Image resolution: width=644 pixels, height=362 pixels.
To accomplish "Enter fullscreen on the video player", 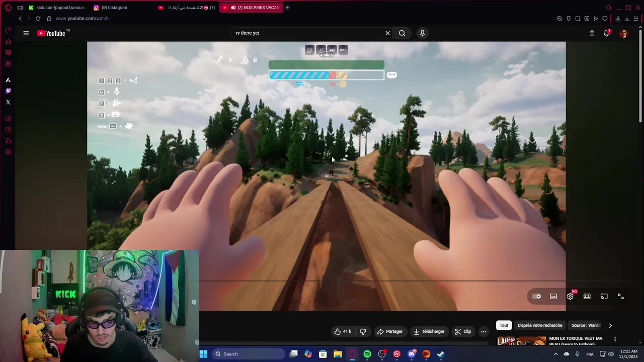I will pyautogui.click(x=621, y=297).
